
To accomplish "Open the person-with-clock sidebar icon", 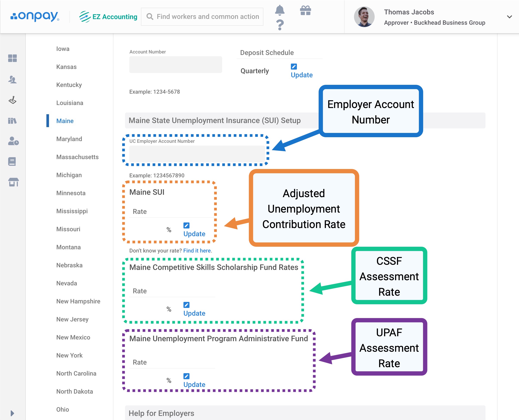I will [13, 141].
